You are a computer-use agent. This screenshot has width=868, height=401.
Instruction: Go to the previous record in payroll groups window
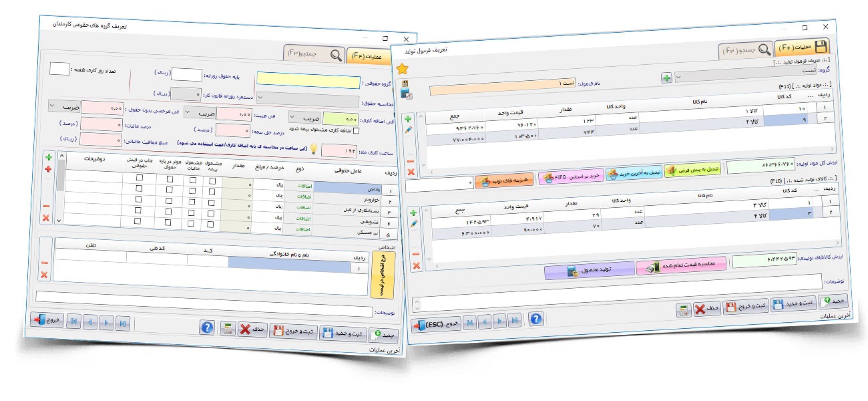(x=89, y=322)
